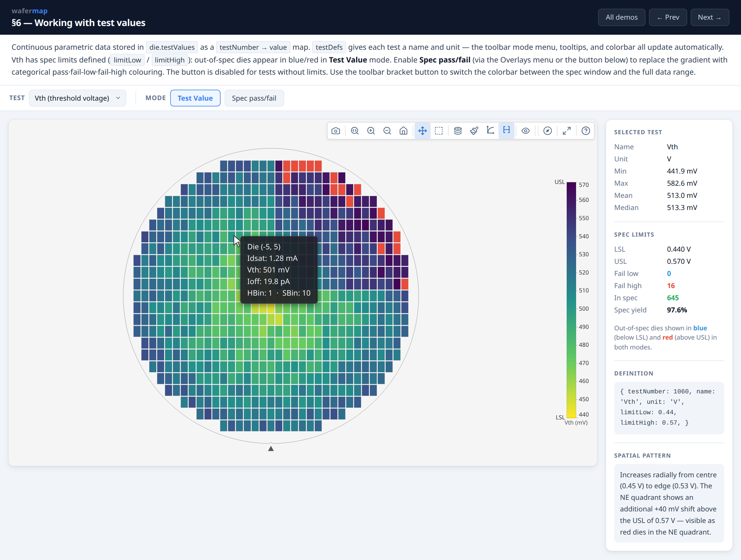Click the zoom in magnifier icon
741x560 pixels.
[371, 131]
